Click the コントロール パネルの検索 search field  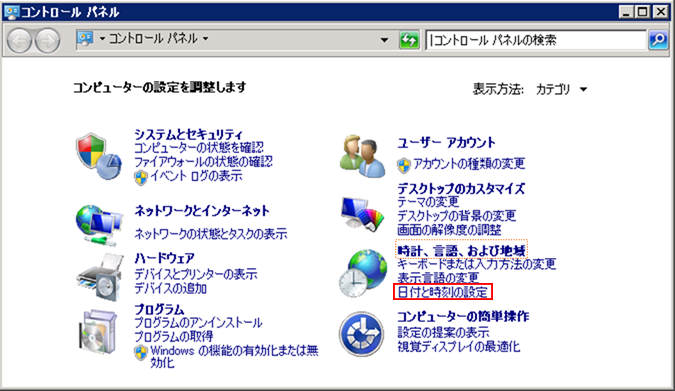[x=536, y=40]
